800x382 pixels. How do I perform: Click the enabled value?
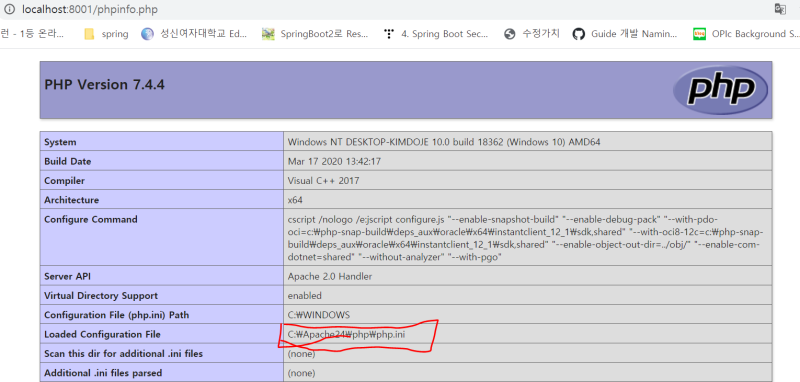(x=305, y=296)
